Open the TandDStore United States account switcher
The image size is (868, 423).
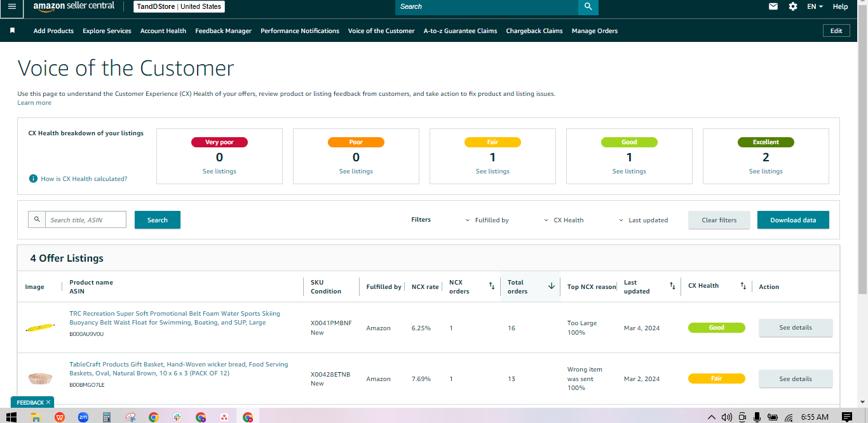coord(179,6)
